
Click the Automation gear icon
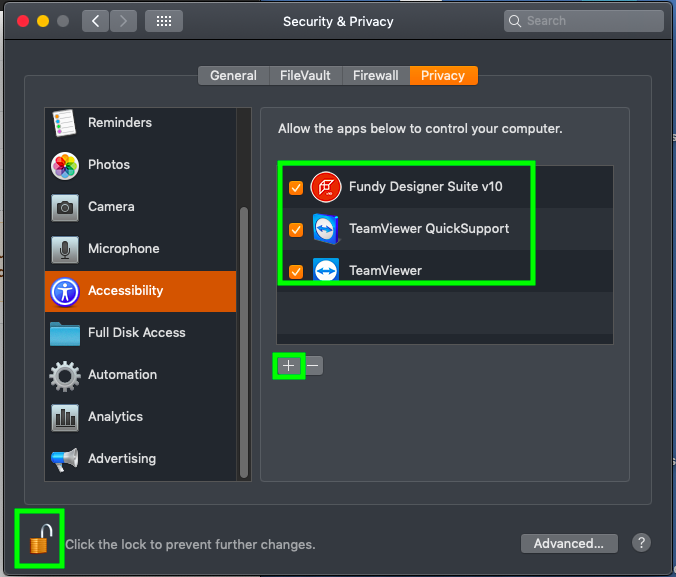point(65,376)
